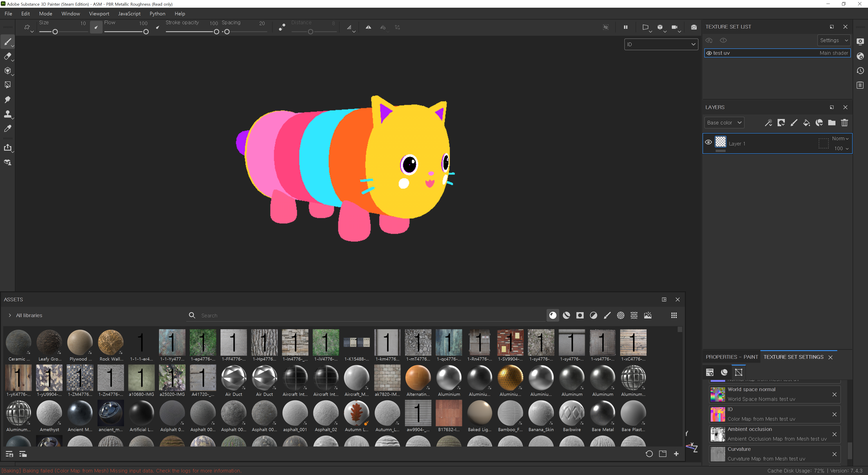Viewport: 868px width, 475px height.
Task: Select the Polygon Fill tool
Action: [x=7, y=85]
